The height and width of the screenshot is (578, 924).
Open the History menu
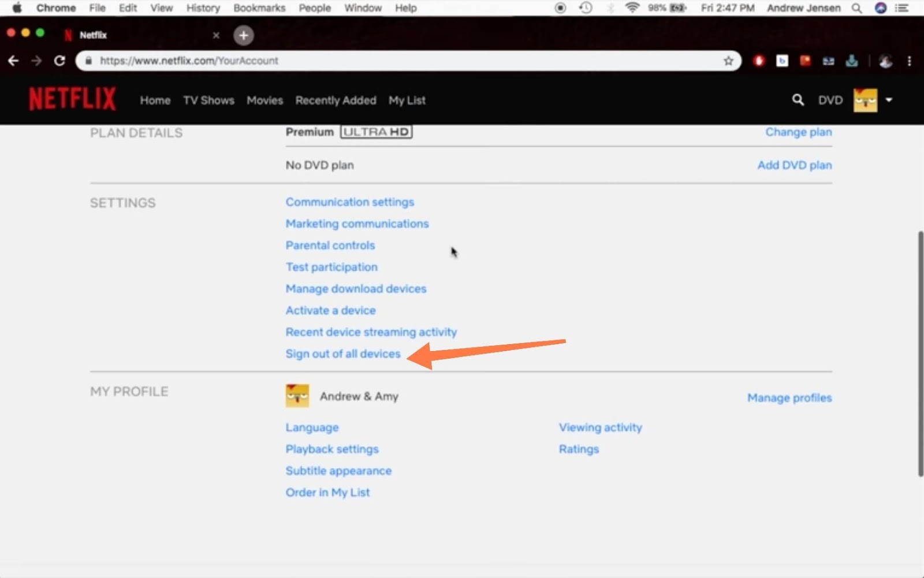203,8
